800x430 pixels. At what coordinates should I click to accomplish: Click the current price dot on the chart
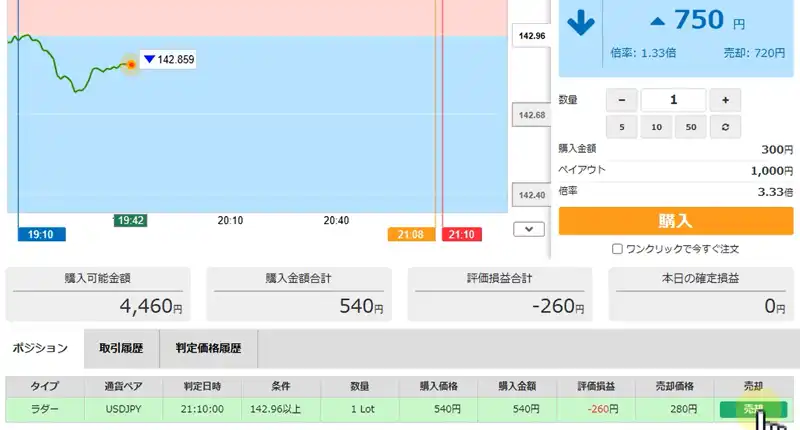point(131,65)
